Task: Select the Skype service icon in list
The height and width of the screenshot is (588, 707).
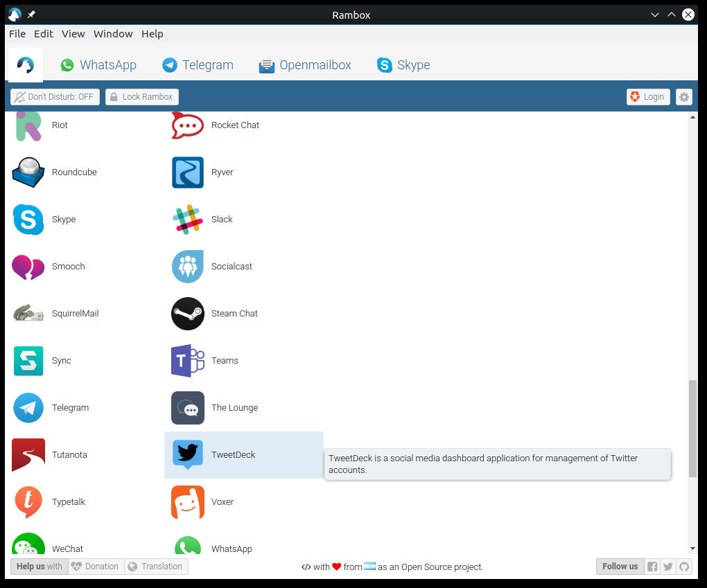Action: [x=28, y=220]
